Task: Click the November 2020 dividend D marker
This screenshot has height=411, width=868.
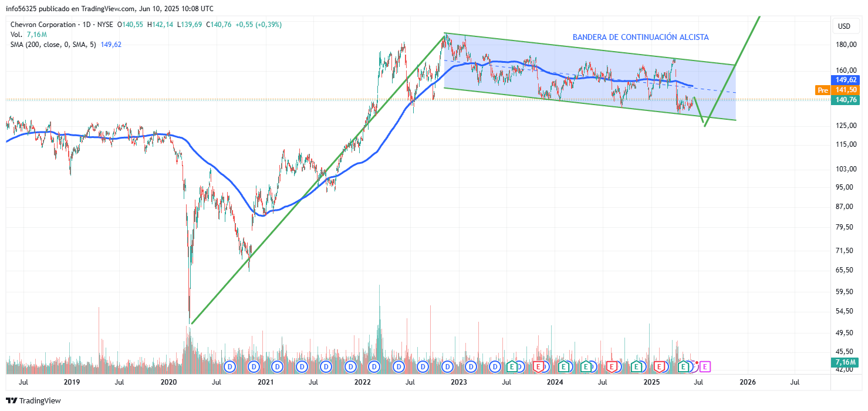Action: [254, 366]
